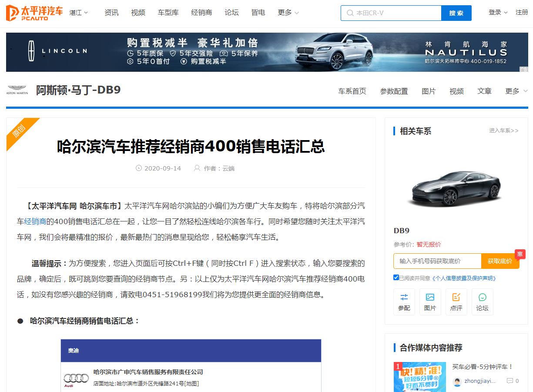Click the blue 搜索 button
Image resolution: width=533 pixels, height=392 pixels.
tap(456, 13)
